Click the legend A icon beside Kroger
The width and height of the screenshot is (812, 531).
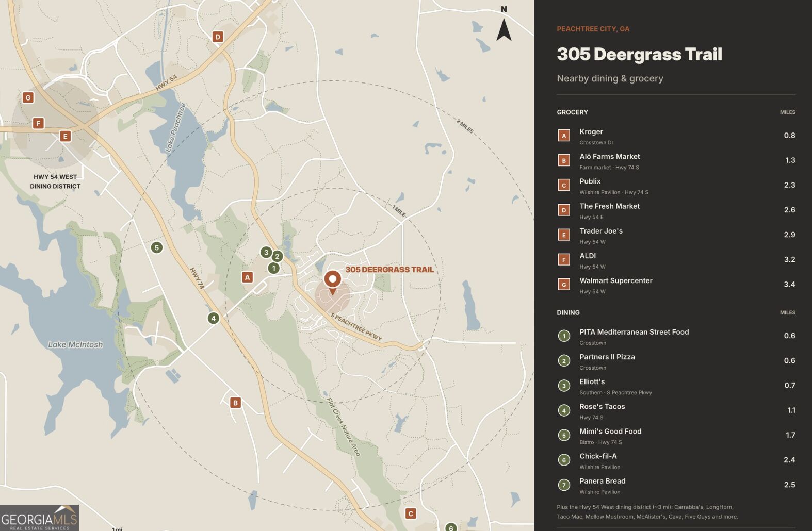click(x=564, y=136)
